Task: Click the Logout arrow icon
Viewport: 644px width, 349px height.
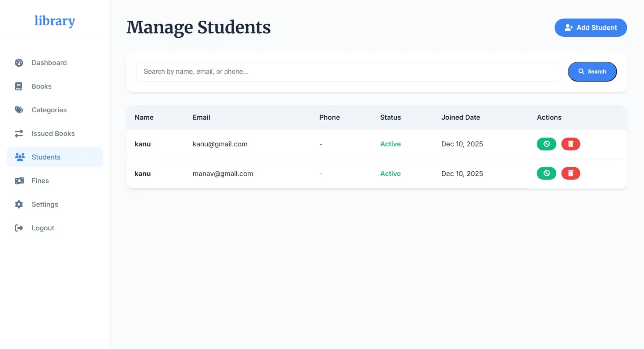Action: click(19, 228)
